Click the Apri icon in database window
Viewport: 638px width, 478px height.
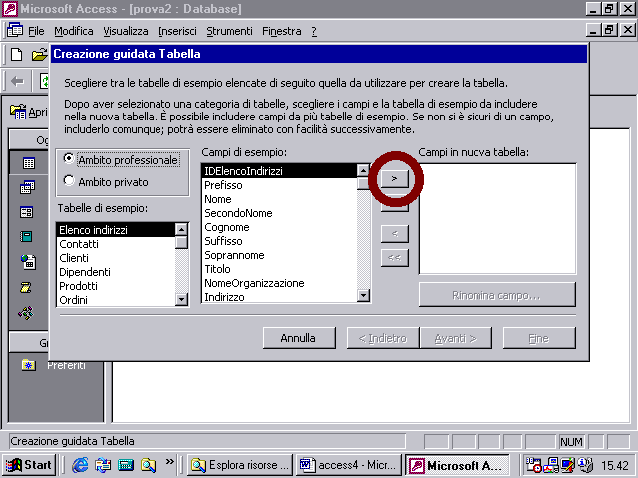tap(18, 111)
